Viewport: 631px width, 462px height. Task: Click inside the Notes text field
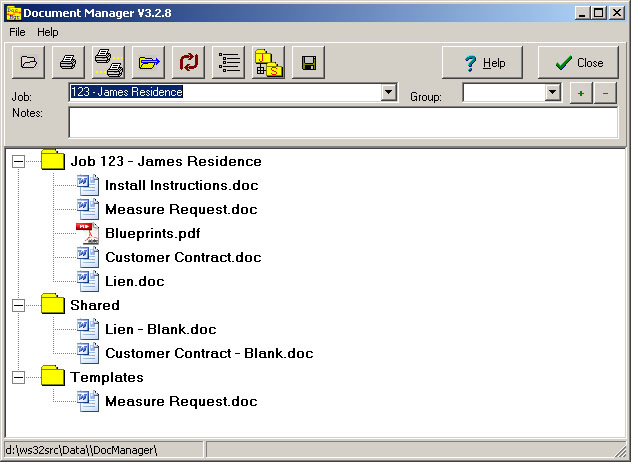point(342,122)
